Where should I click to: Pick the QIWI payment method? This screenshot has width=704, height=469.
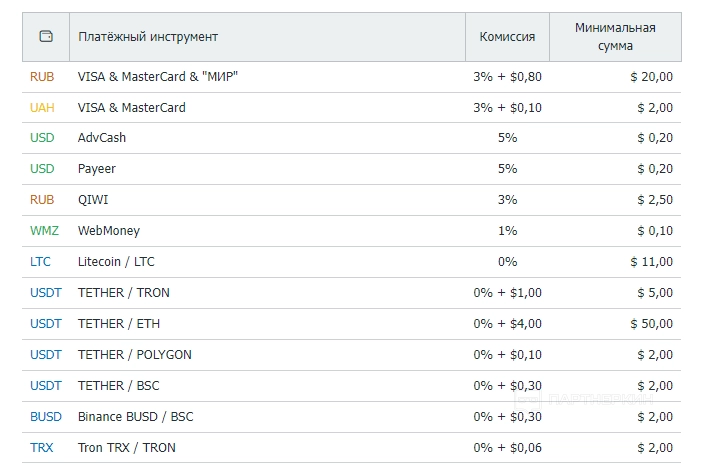coord(94,200)
